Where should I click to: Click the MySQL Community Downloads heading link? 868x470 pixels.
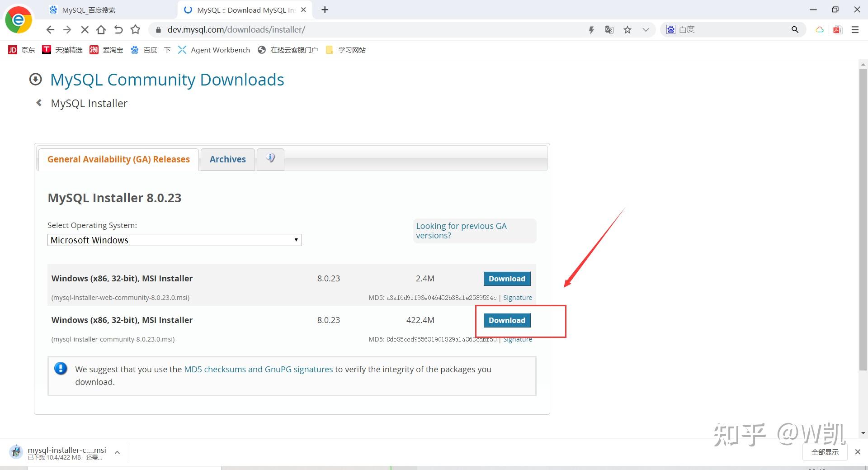pyautogui.click(x=167, y=80)
